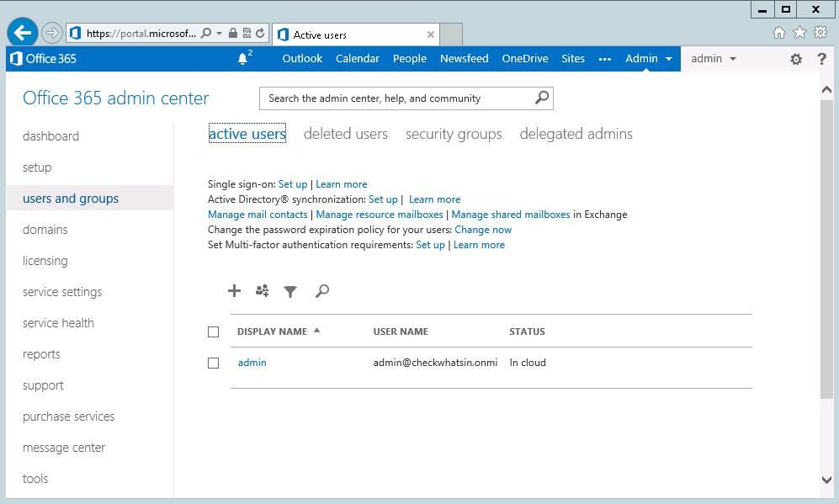Open People in top navigation
The width and height of the screenshot is (839, 504).
pos(409,59)
